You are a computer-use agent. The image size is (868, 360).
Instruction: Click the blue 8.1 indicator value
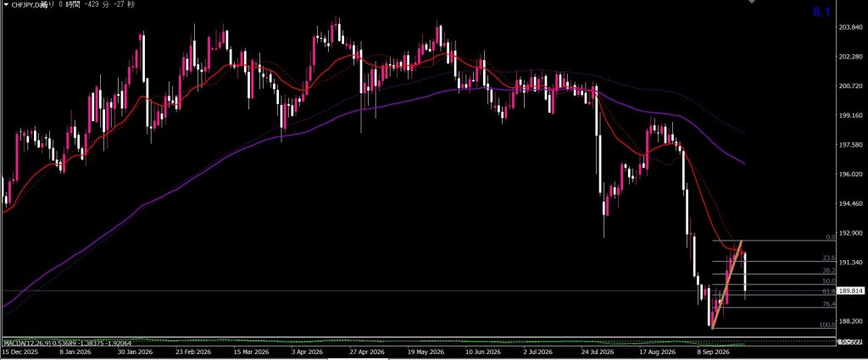click(x=821, y=12)
